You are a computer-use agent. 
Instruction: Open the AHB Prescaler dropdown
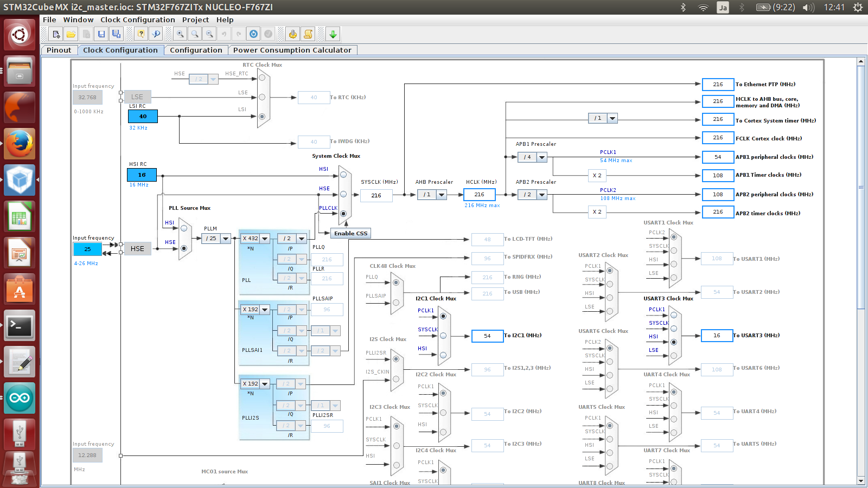point(441,195)
